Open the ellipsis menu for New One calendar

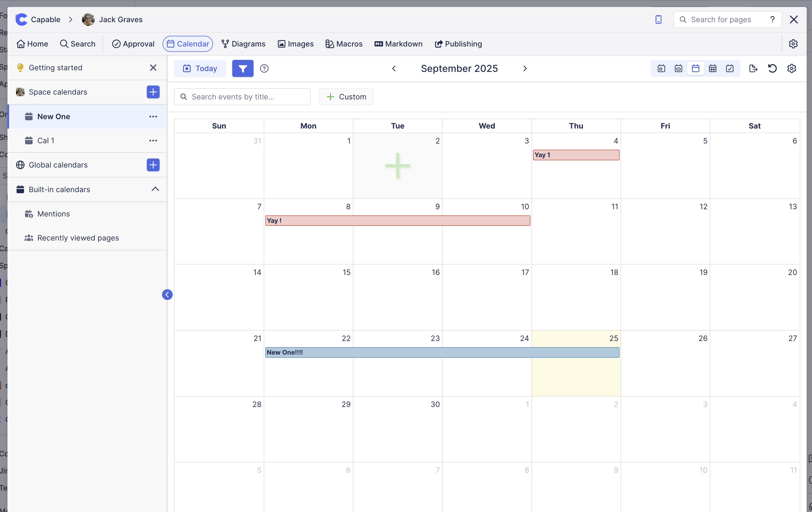(x=153, y=117)
